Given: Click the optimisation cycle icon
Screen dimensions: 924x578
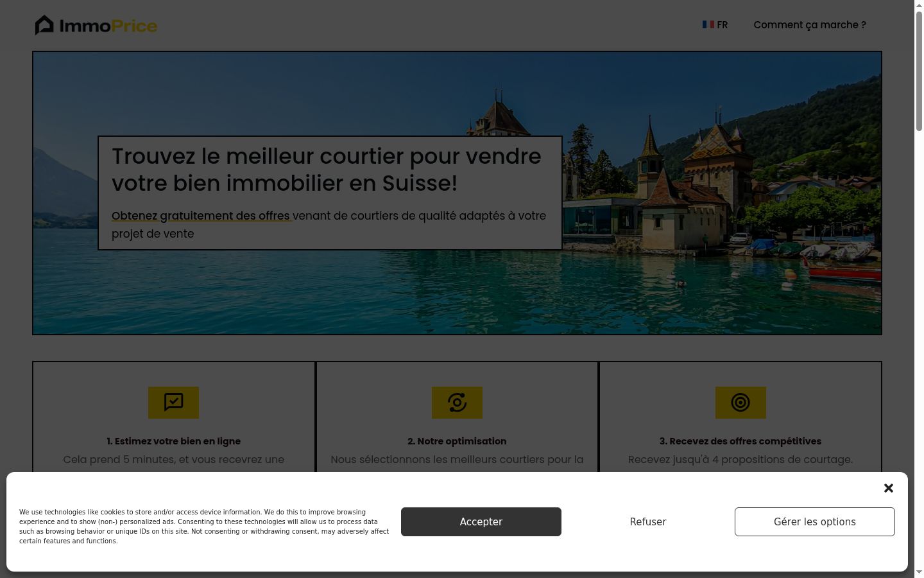Looking at the screenshot, I should pos(457,403).
